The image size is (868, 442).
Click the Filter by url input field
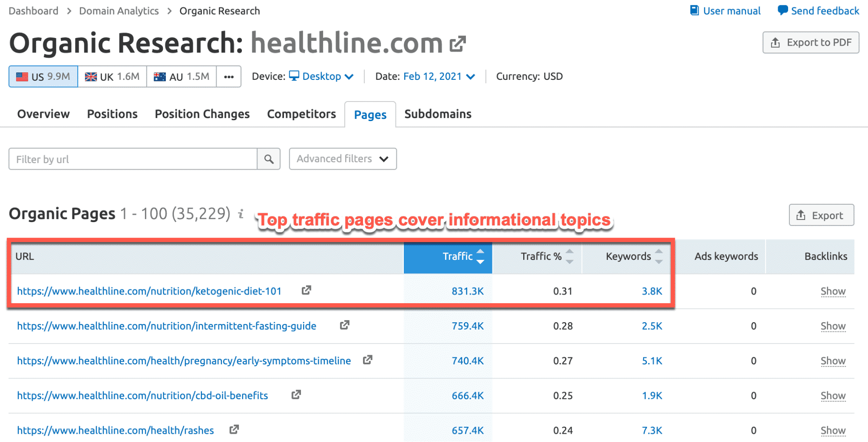[133, 159]
